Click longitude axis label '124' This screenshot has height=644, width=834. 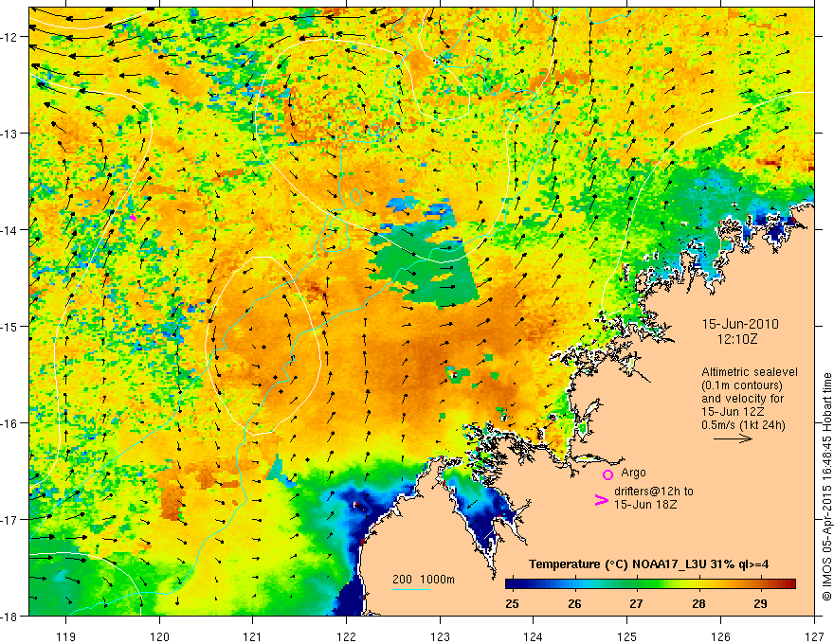[534, 636]
